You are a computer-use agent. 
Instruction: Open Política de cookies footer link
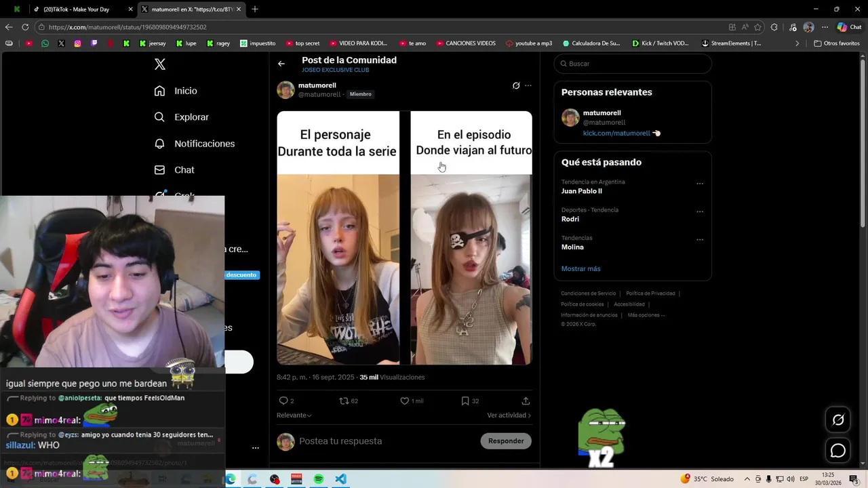point(582,304)
